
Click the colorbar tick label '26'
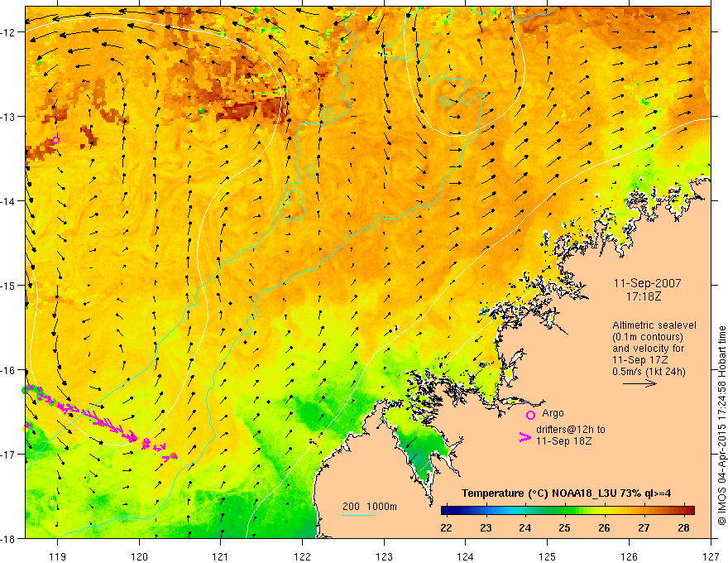(604, 527)
